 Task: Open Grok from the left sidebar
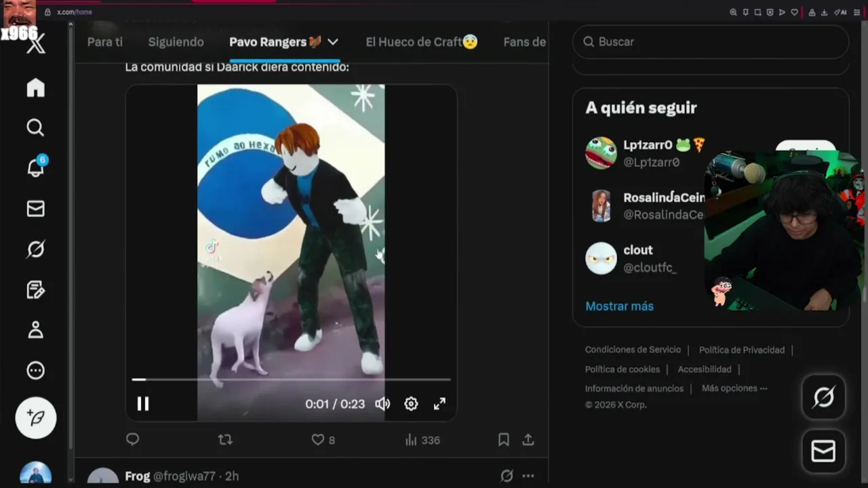(35, 249)
